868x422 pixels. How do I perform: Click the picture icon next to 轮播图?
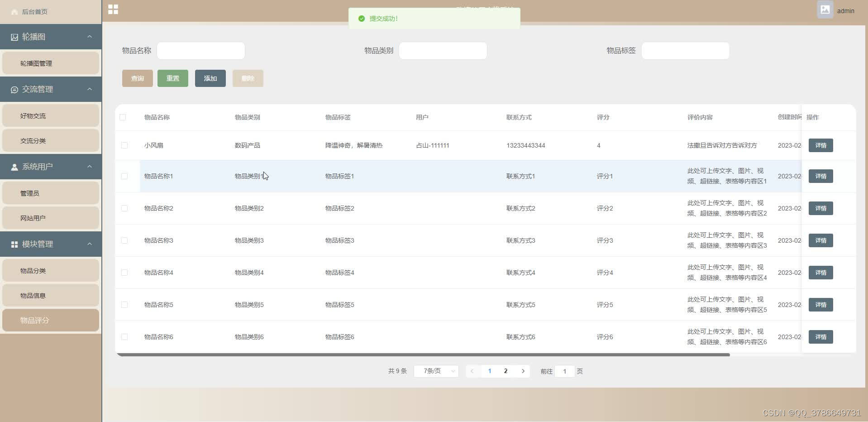pos(14,37)
